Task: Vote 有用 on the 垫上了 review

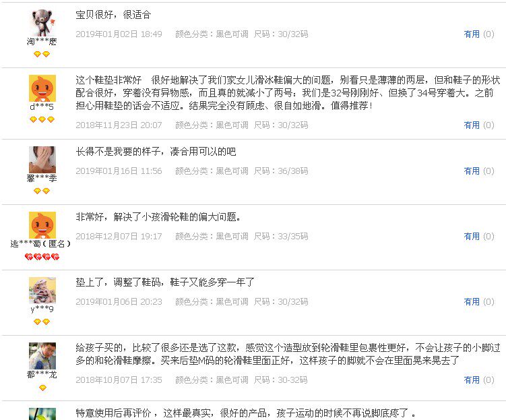Action: click(x=472, y=301)
